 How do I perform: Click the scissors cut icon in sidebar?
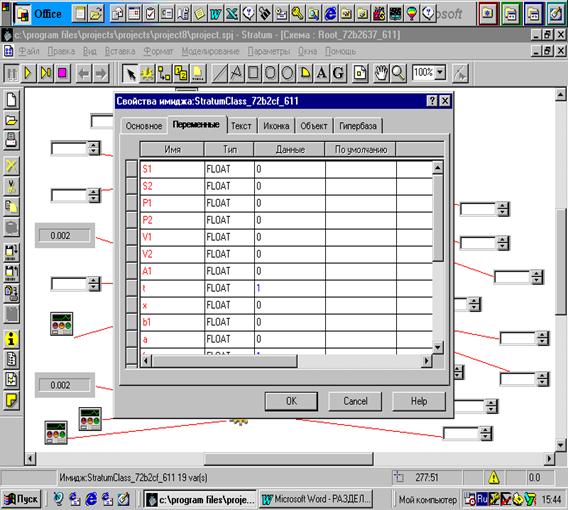pyautogui.click(x=11, y=187)
